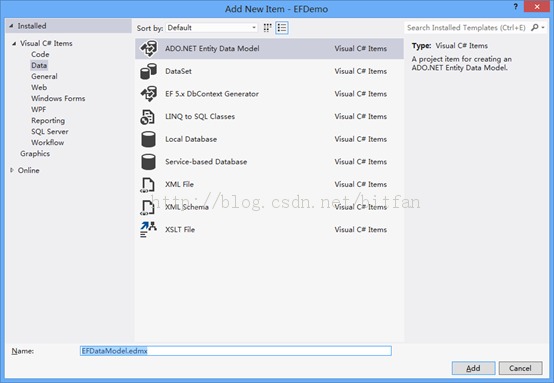Select the ADO.NET Entity Data Model icon
The image size is (554, 383).
pyautogui.click(x=148, y=49)
